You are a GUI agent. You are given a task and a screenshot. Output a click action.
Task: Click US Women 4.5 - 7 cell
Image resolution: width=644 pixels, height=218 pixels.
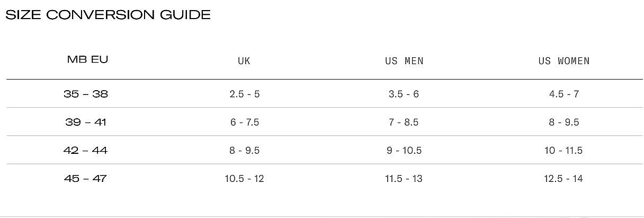pos(564,94)
